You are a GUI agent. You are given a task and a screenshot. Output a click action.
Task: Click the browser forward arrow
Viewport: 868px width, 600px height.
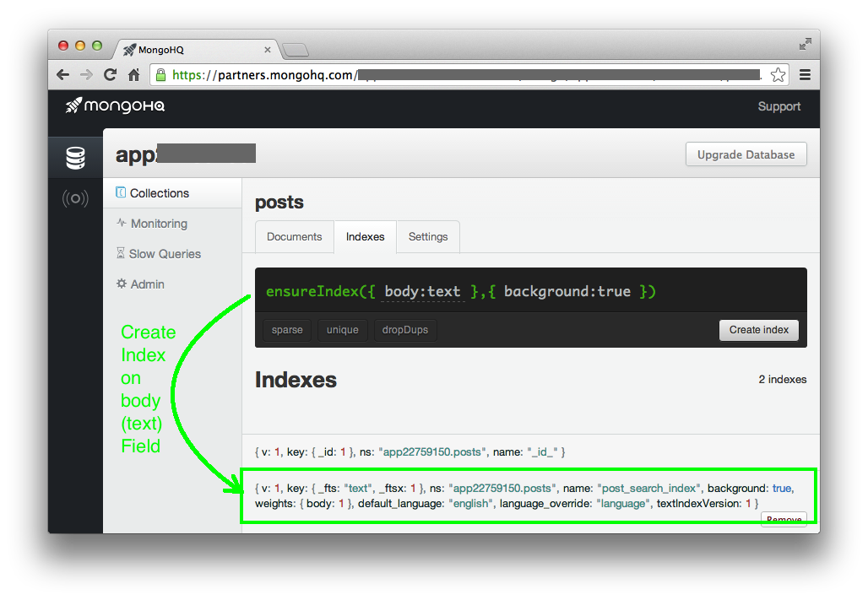pyautogui.click(x=86, y=75)
